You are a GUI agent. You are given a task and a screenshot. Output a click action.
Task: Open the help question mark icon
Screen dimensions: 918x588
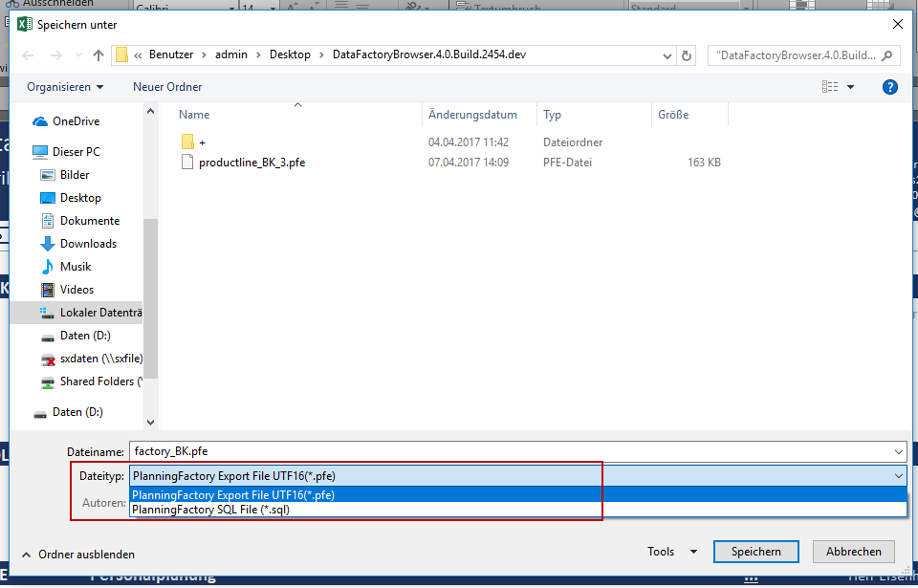pyautogui.click(x=889, y=87)
